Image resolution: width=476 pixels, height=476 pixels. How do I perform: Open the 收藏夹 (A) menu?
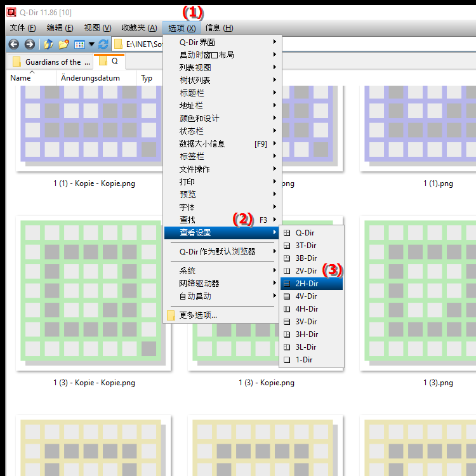coord(140,28)
